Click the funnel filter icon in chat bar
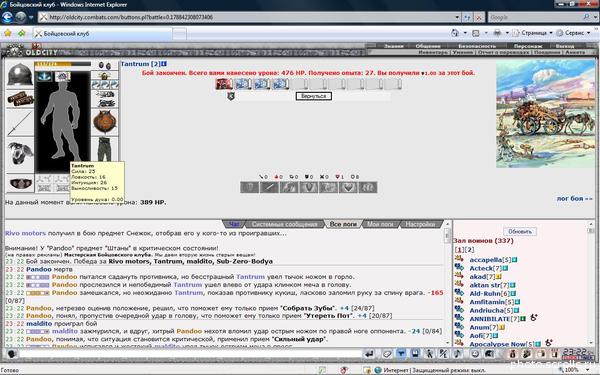Viewport: 600px width, 375px height. (x=401, y=354)
